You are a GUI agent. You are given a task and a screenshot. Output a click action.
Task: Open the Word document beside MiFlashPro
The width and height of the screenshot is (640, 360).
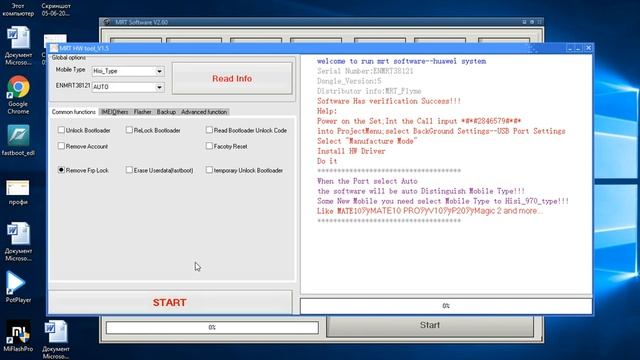[56, 339]
